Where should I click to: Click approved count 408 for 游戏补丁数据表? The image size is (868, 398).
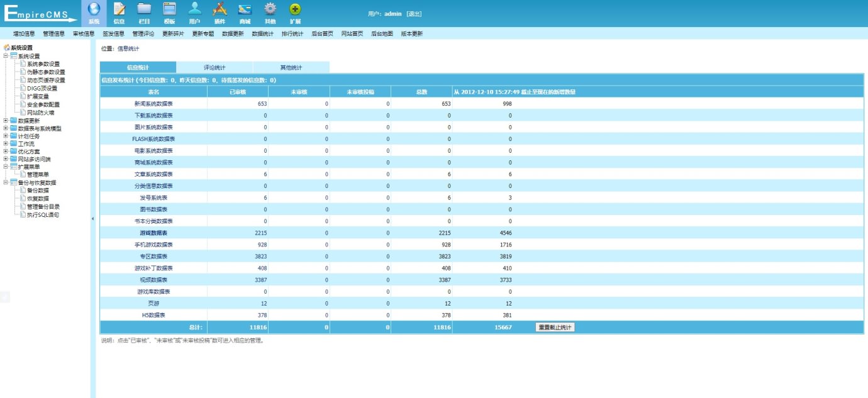[x=262, y=268]
